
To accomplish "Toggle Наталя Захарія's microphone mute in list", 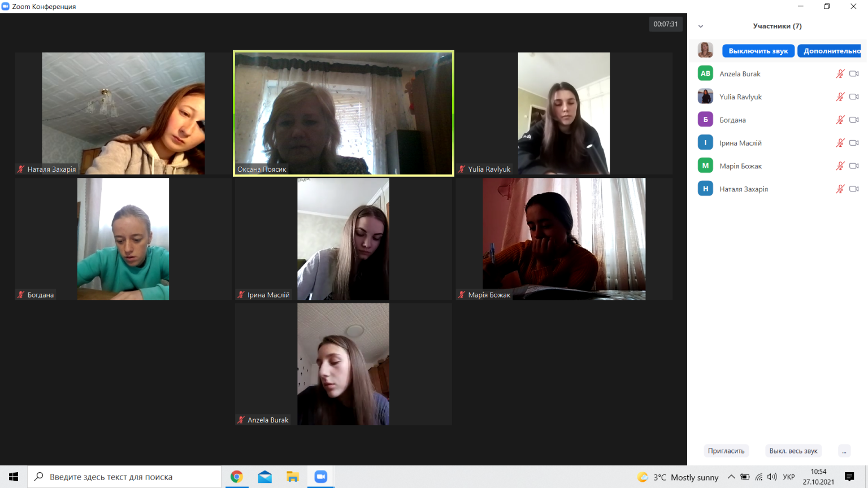I will coord(840,189).
